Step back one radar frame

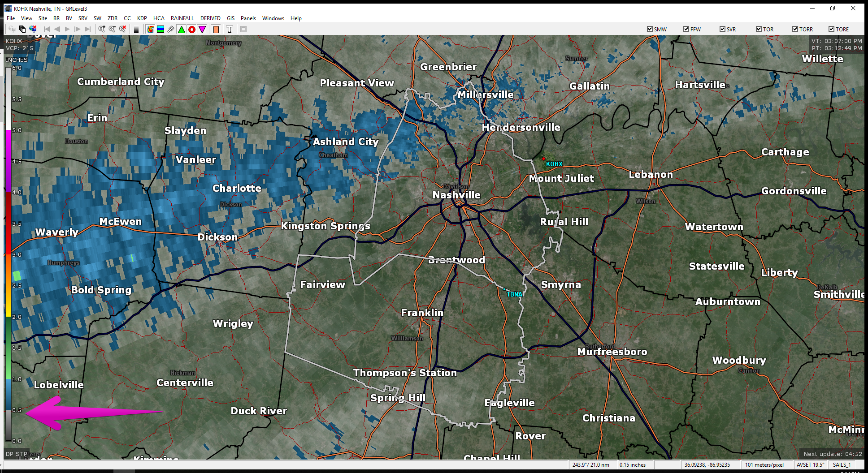[57, 29]
